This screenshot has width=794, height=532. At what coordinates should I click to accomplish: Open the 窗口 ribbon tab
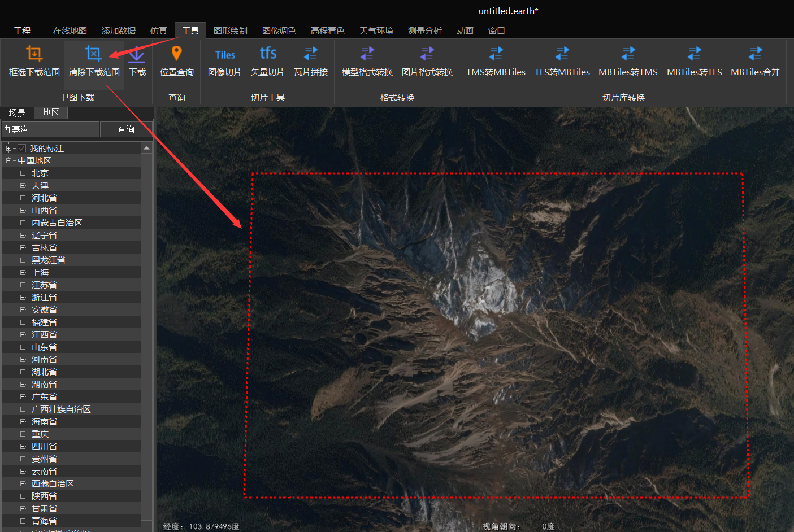point(497,30)
